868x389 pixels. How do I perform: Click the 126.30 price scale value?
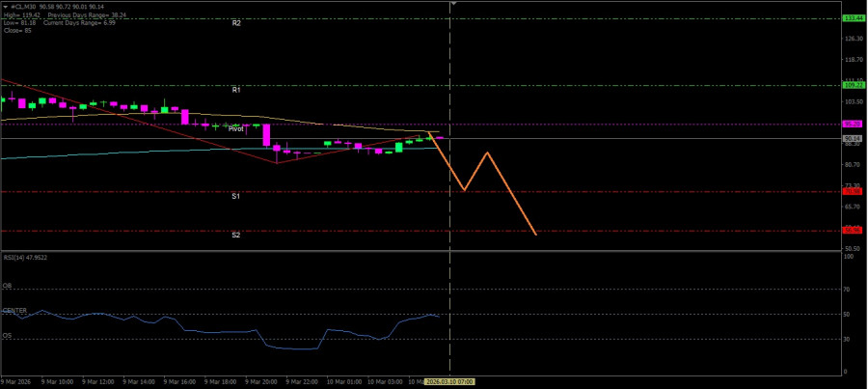[x=854, y=39]
